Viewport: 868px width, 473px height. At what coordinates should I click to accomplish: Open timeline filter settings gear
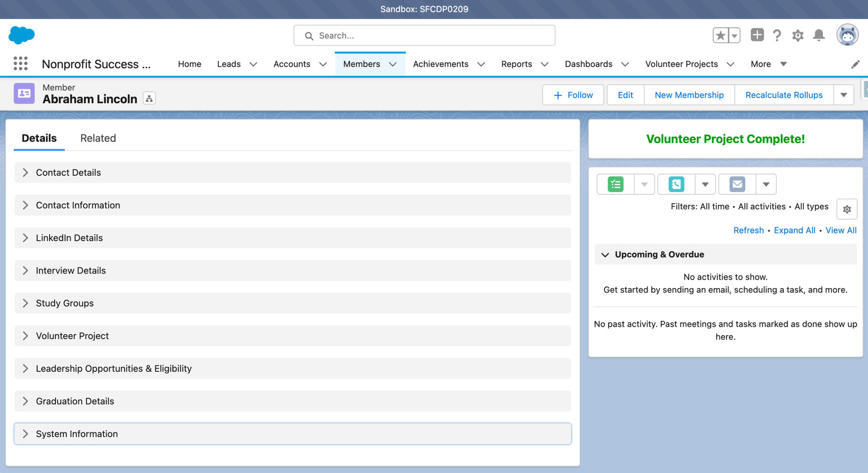(x=847, y=209)
